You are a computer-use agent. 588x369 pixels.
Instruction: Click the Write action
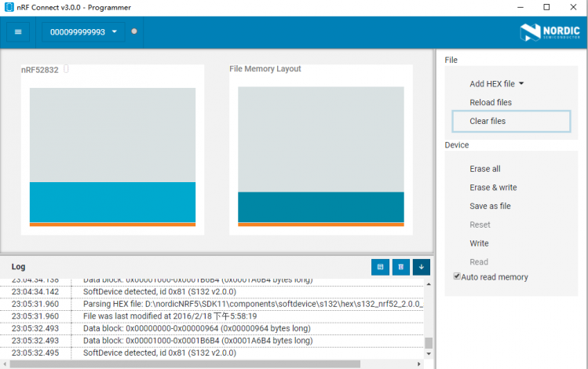[479, 243]
